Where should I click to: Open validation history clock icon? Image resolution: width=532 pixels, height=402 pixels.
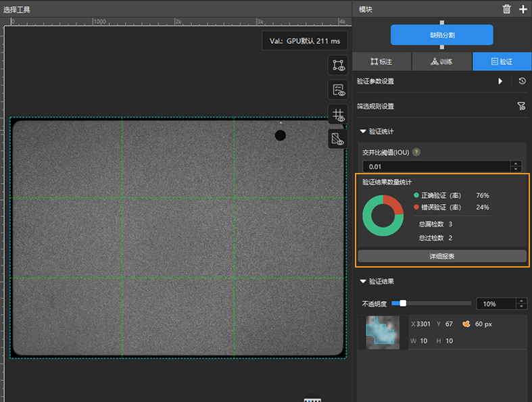522,81
